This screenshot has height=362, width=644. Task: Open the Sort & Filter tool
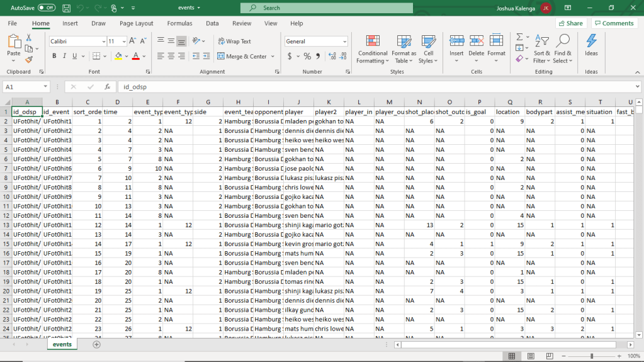point(541,48)
